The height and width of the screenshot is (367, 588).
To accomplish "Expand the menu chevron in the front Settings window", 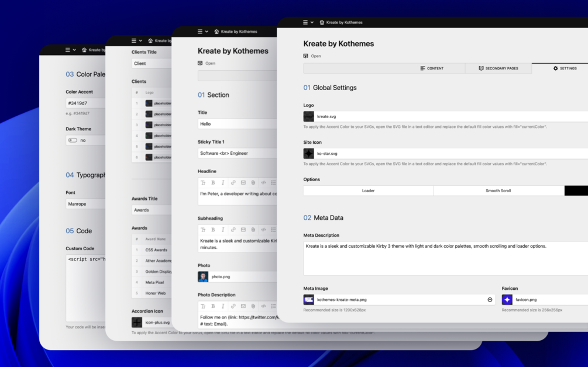I will pos(312,22).
